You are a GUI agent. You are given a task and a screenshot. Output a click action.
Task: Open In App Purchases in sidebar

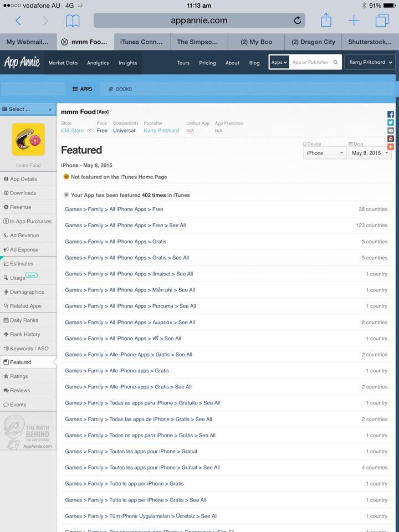(28, 221)
